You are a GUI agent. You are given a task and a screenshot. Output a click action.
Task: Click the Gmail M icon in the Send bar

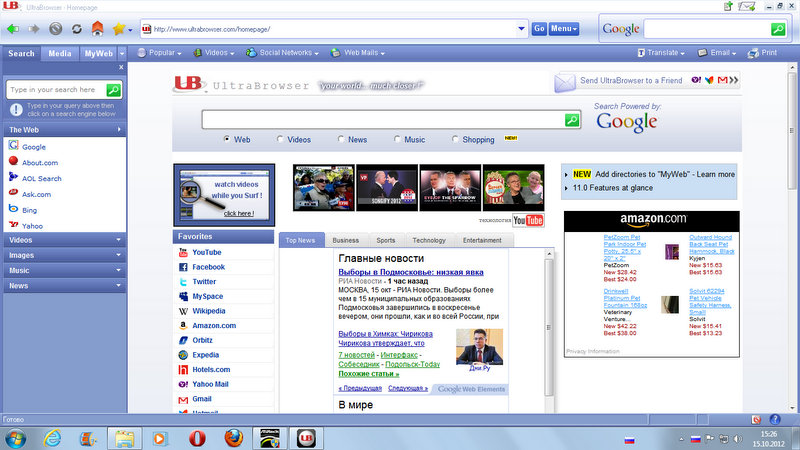(722, 80)
